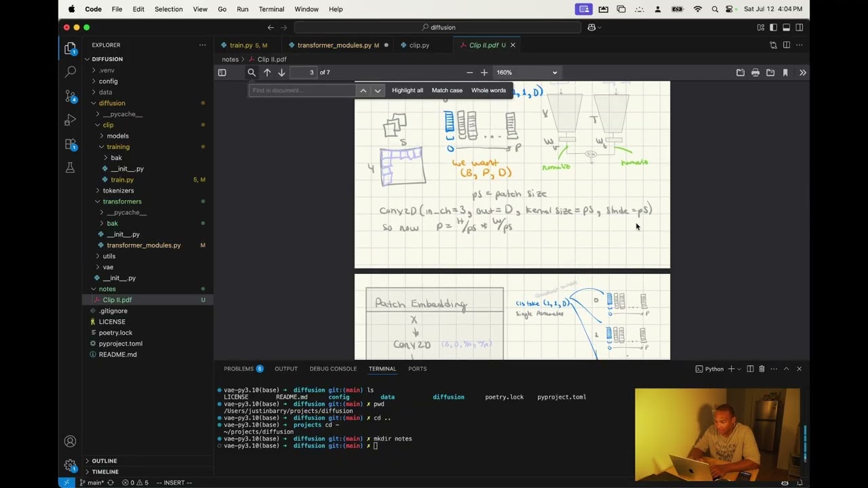868x488 pixels.
Task: Expand the config folder
Action: click(x=108, y=81)
